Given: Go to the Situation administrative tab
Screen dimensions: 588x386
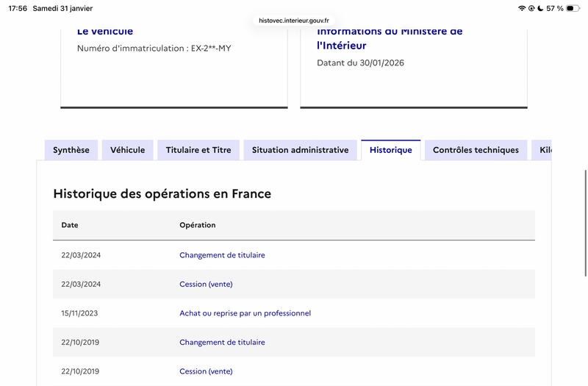Looking at the screenshot, I should (300, 150).
